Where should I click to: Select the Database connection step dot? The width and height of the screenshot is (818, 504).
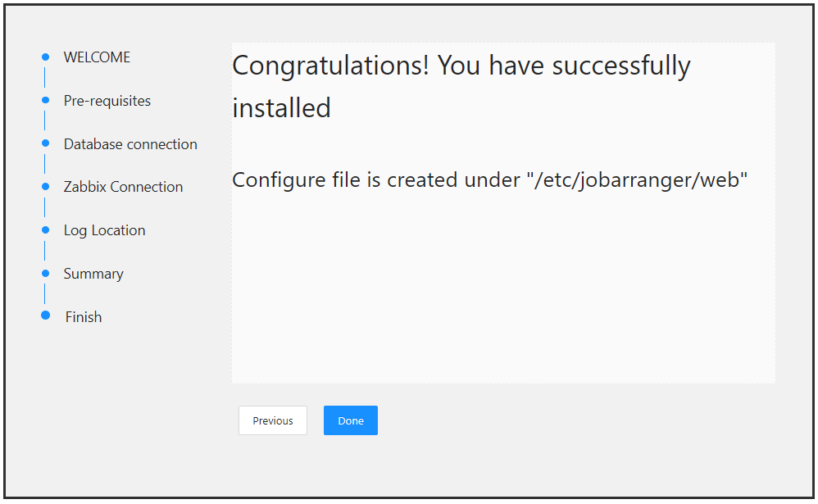coord(45,143)
